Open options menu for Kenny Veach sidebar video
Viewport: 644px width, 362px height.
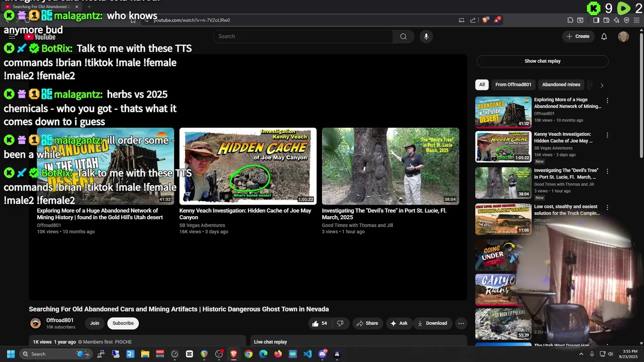coord(607,135)
